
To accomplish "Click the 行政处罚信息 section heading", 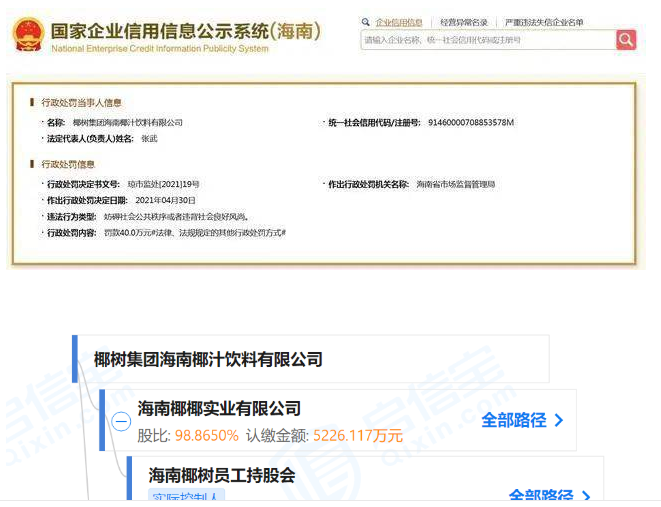I will pyautogui.click(x=68, y=164).
